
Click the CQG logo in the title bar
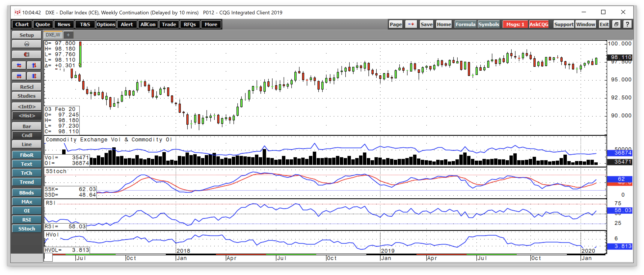[17, 12]
